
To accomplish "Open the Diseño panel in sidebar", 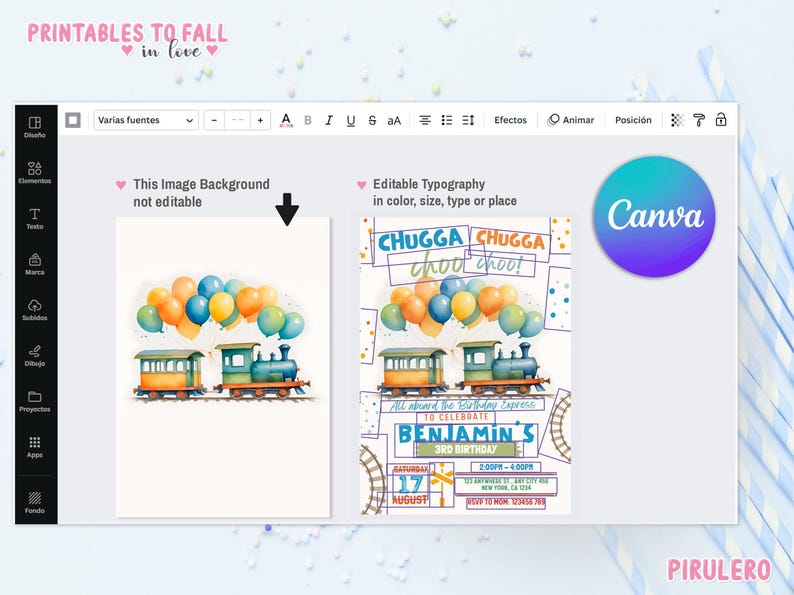I will pyautogui.click(x=34, y=127).
